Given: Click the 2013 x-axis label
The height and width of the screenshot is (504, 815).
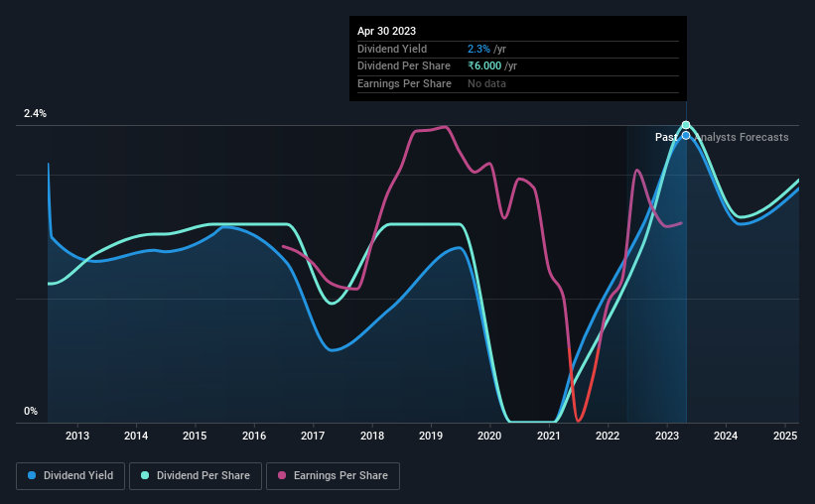Looking at the screenshot, I should pos(76,436).
